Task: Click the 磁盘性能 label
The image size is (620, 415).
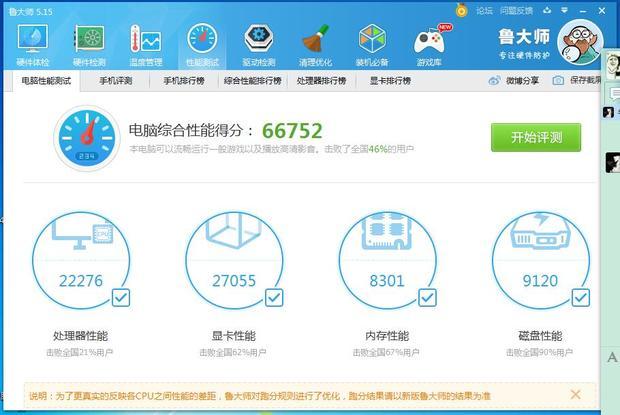Action: pyautogui.click(x=540, y=336)
